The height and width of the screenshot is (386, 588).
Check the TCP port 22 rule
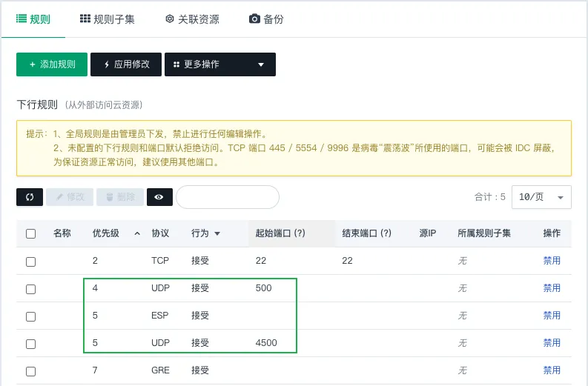pyautogui.click(x=31, y=262)
